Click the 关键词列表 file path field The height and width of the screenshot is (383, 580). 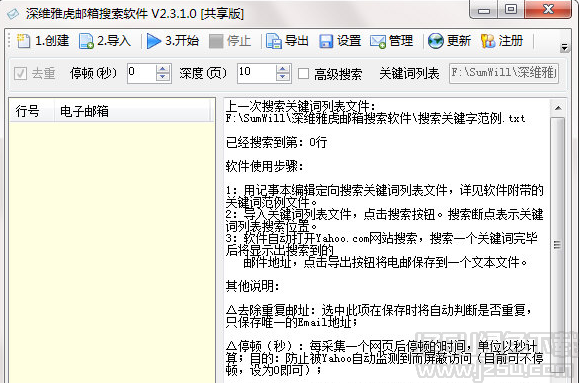504,73
